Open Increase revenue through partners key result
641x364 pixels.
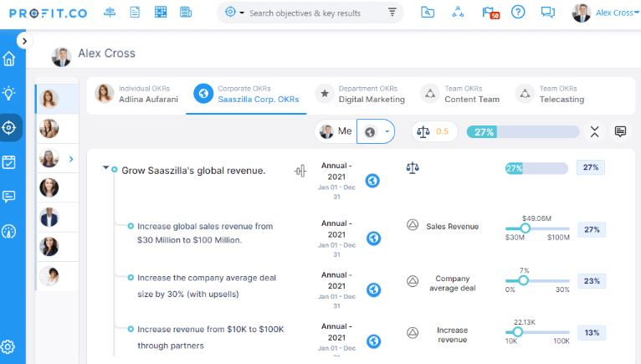(x=211, y=337)
